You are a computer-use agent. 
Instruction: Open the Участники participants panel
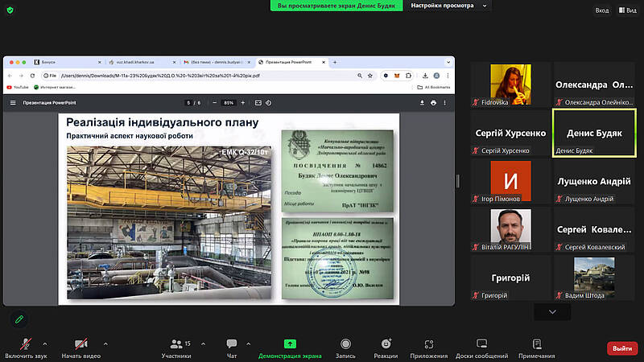176,348
